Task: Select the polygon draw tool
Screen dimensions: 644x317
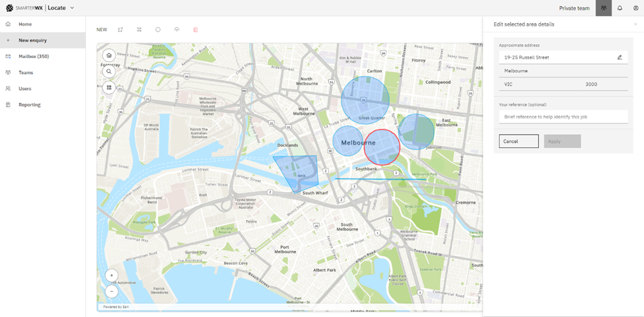Action: (120, 30)
